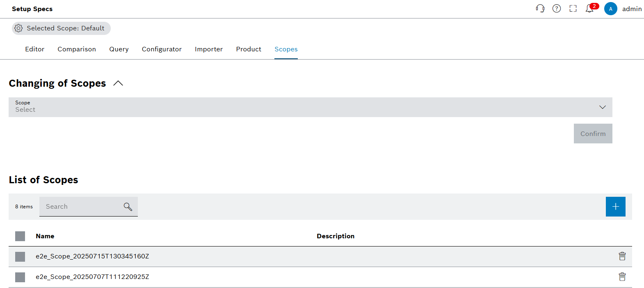The height and width of the screenshot is (288, 644).
Task: Select the Scopes tab
Action: pos(286,49)
